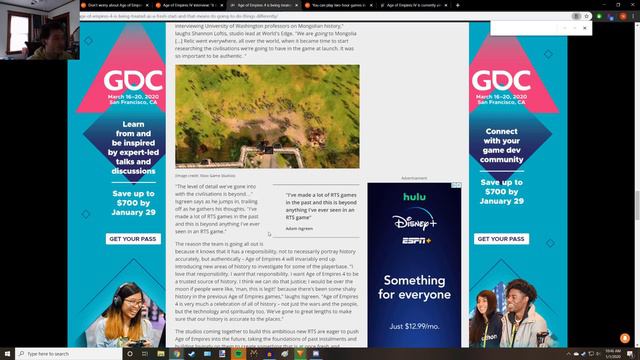This screenshot has width=640, height=360.
Task: Click "Just $12.99/mo." in the Hulu ad
Action: tap(414, 326)
